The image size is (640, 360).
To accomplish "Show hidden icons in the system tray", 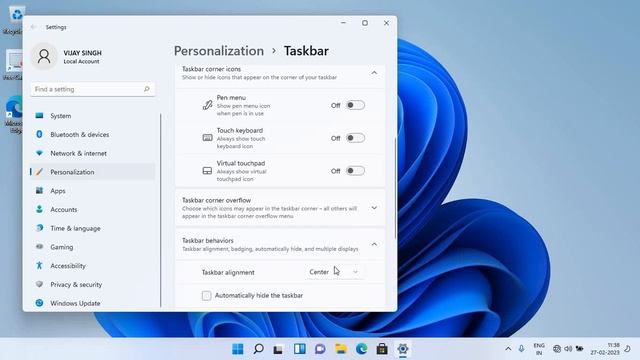I will tap(508, 349).
